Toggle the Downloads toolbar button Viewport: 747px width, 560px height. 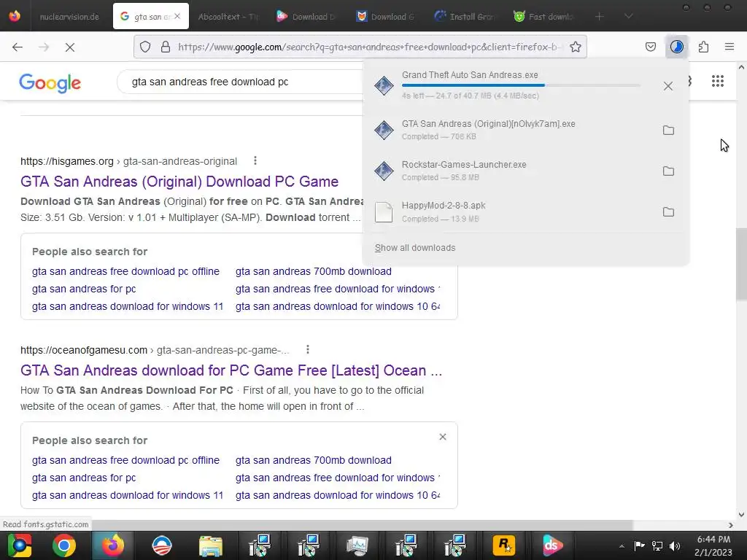(x=676, y=47)
